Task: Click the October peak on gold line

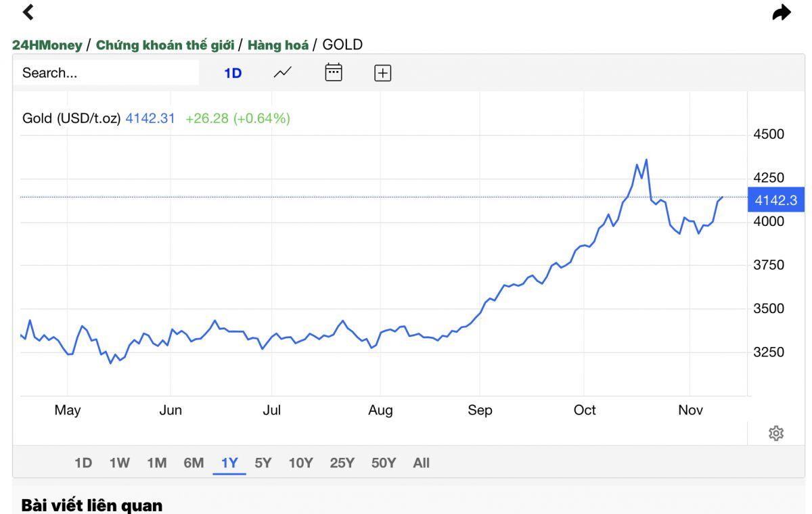Action: (646, 160)
